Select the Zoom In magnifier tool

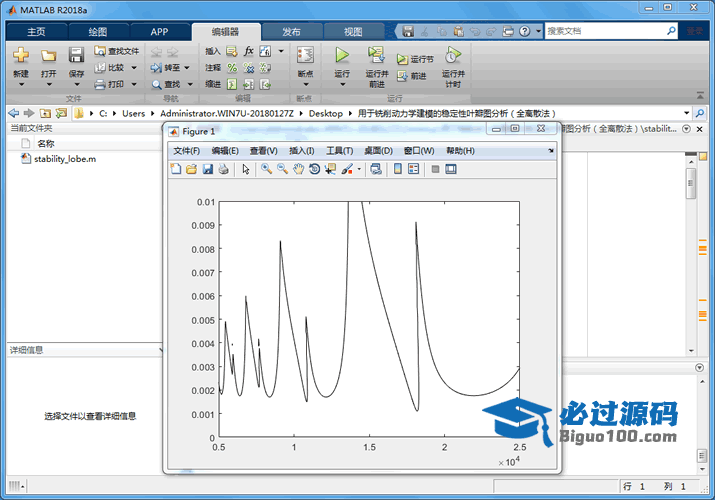[266, 169]
